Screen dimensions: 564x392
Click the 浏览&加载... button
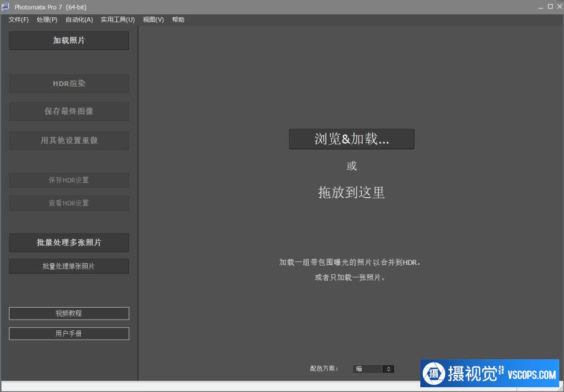pyautogui.click(x=351, y=139)
